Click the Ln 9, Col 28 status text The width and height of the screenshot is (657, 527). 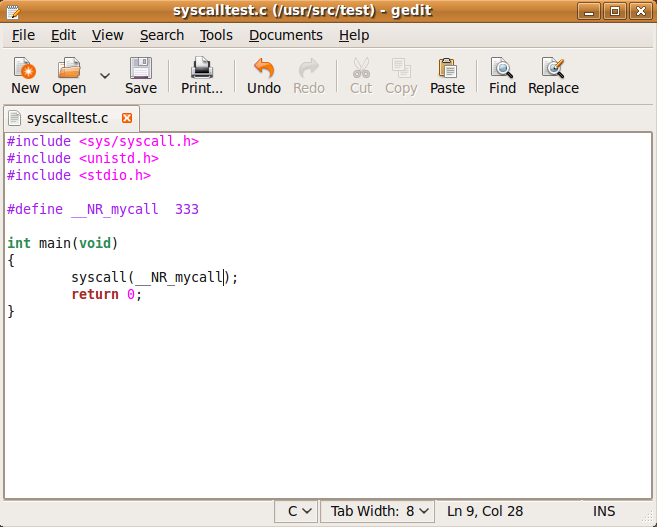point(485,512)
